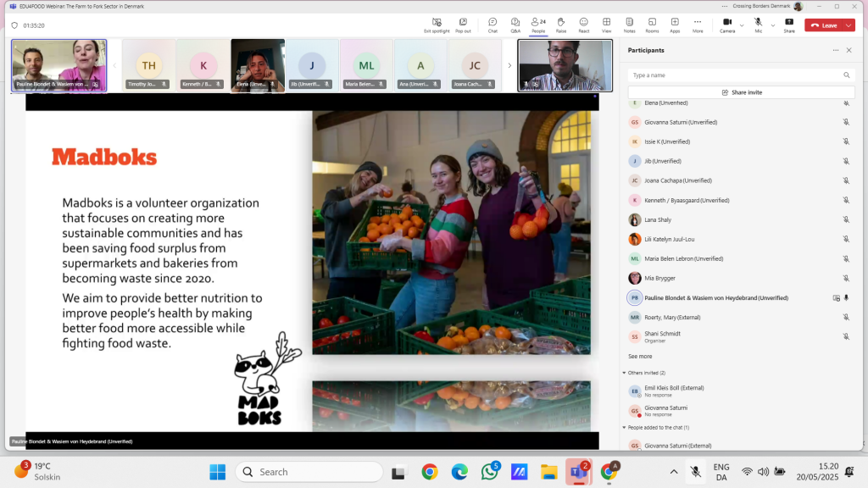The width and height of the screenshot is (868, 488).
Task: Open File Explorer from taskbar
Action: [548, 472]
